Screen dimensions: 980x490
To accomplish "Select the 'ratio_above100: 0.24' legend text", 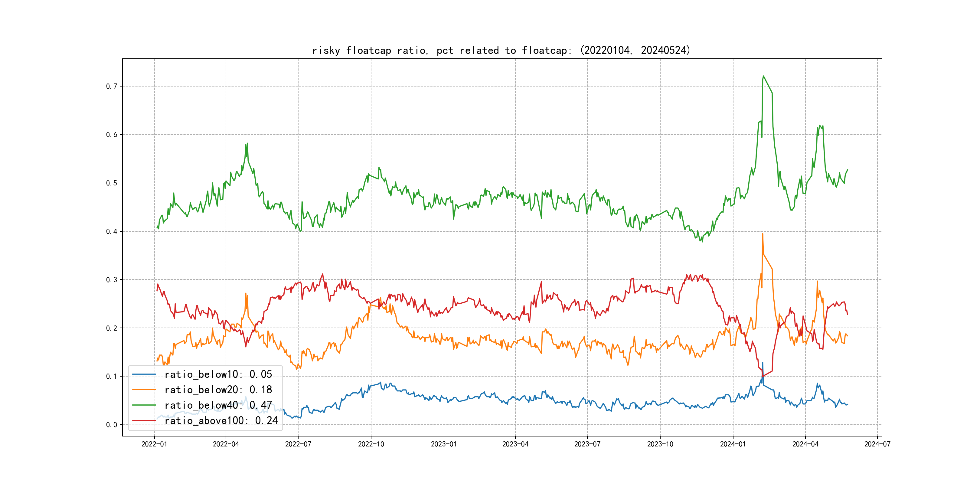I will pos(221,420).
